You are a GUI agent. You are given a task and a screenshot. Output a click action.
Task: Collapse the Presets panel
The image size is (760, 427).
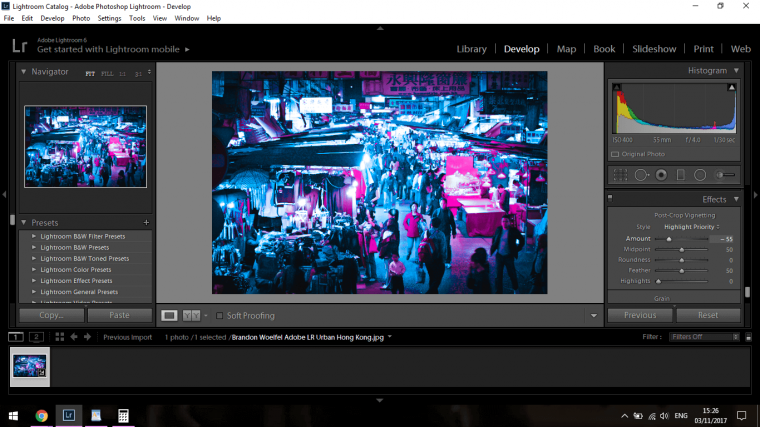(24, 222)
